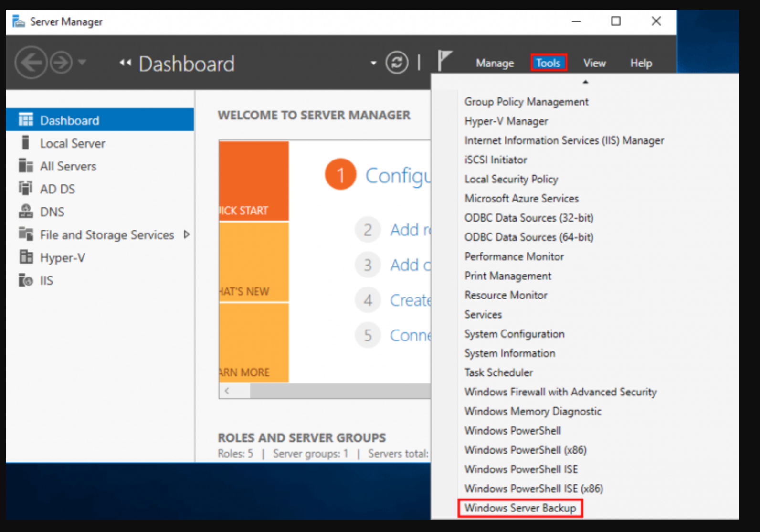This screenshot has width=760, height=532.
Task: Click the double-arrow breadcrumb beside Dashboard
Action: point(125,63)
